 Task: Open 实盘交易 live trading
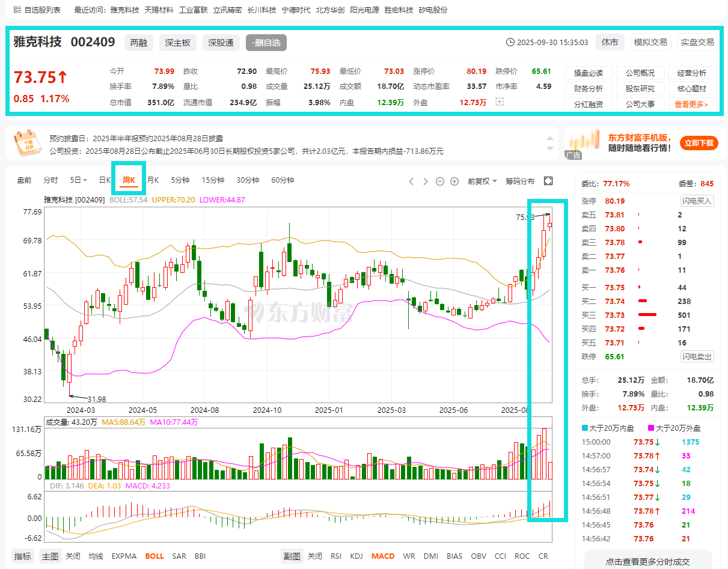(x=697, y=42)
